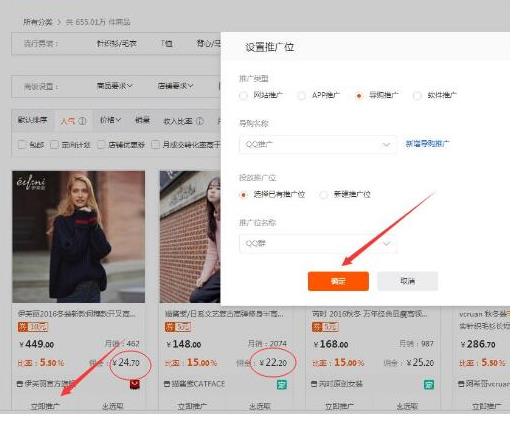Click orange coupon badge on 168.00 product
This screenshot has width=514, height=421.
click(325, 327)
